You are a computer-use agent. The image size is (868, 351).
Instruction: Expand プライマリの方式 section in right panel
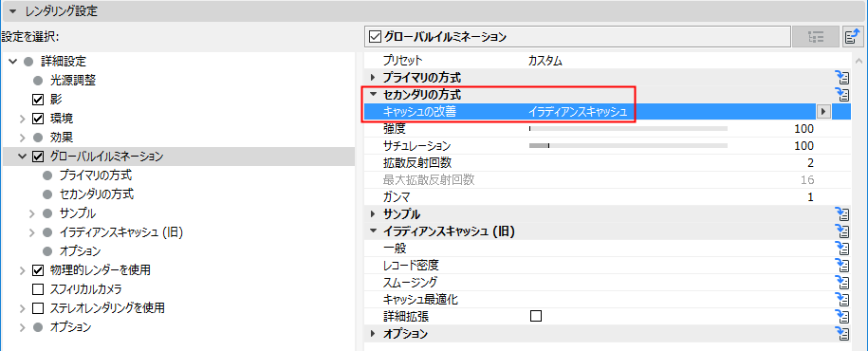(373, 78)
